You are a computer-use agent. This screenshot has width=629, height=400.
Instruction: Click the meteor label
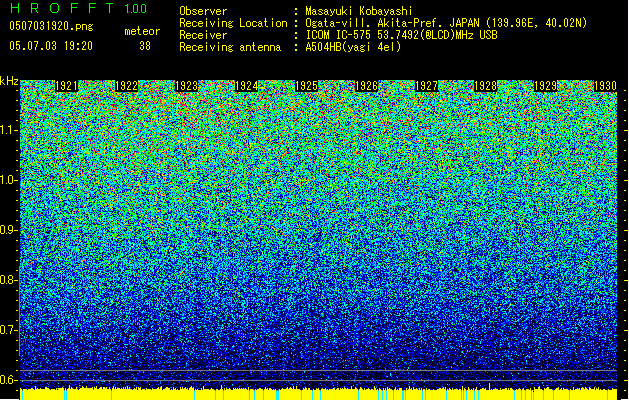point(142,31)
